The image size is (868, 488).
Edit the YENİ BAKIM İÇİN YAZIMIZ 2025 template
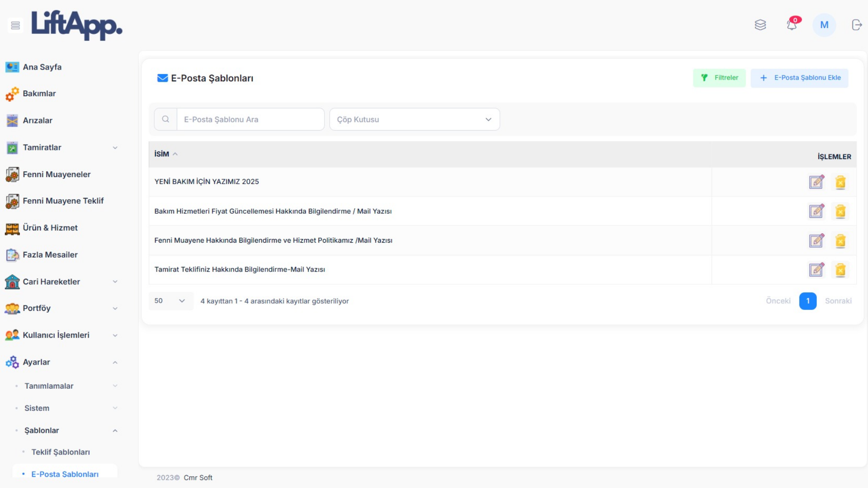816,182
